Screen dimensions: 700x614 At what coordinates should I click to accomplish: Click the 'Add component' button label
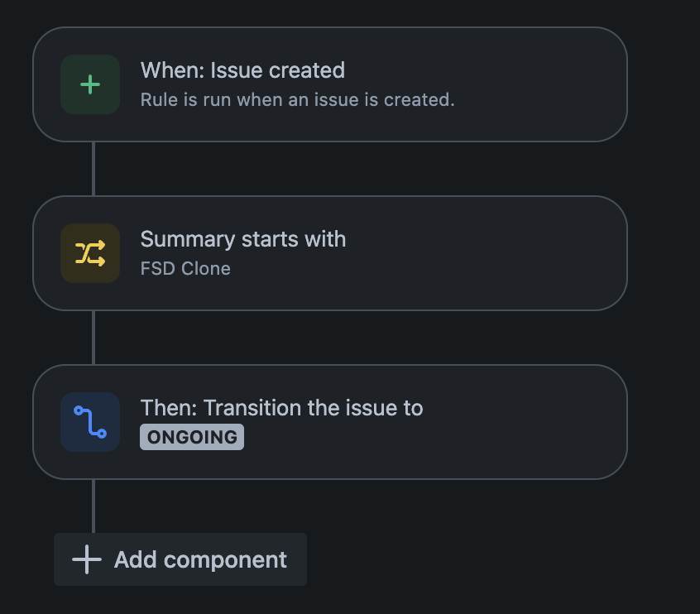[x=200, y=559]
